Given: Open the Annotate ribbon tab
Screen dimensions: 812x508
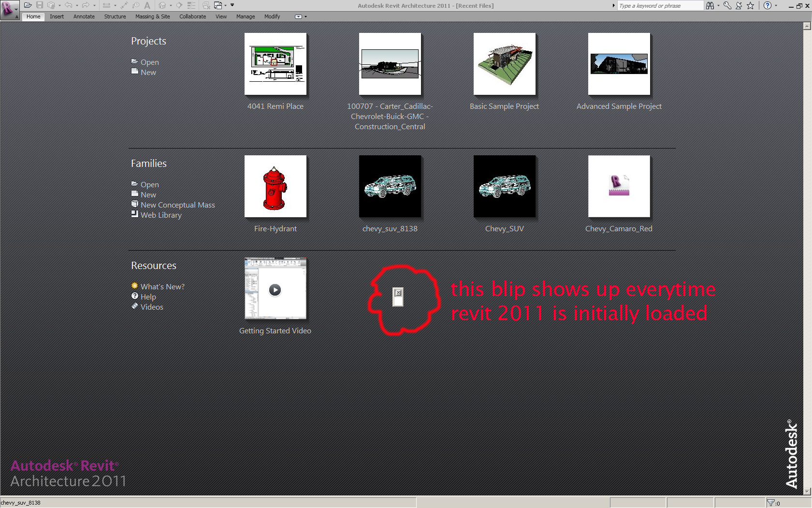Looking at the screenshot, I should click(84, 16).
